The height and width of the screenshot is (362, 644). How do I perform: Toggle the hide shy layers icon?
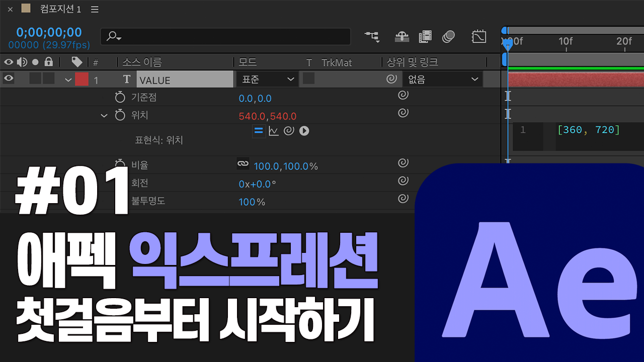[x=401, y=37]
